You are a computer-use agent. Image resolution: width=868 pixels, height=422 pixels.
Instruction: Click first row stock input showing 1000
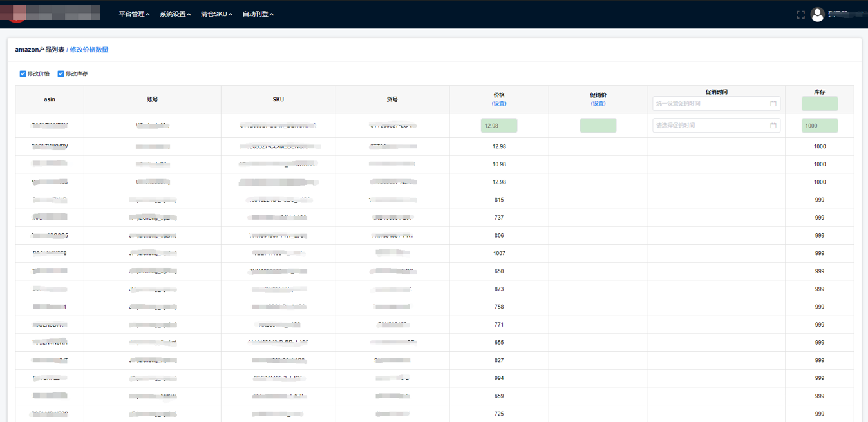click(x=819, y=126)
